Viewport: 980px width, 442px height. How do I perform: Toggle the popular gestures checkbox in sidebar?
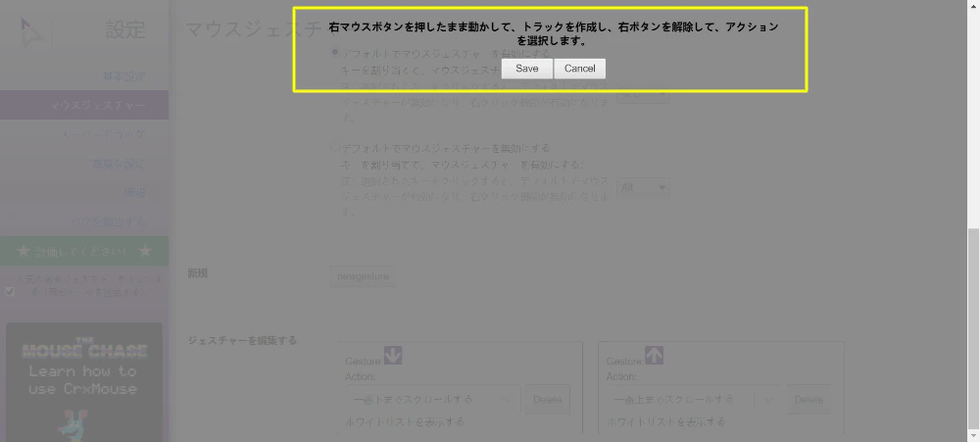coord(10,292)
